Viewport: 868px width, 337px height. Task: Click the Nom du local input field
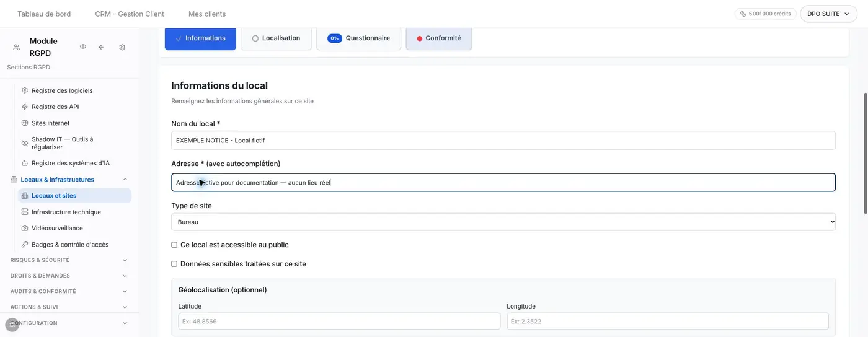coord(503,141)
